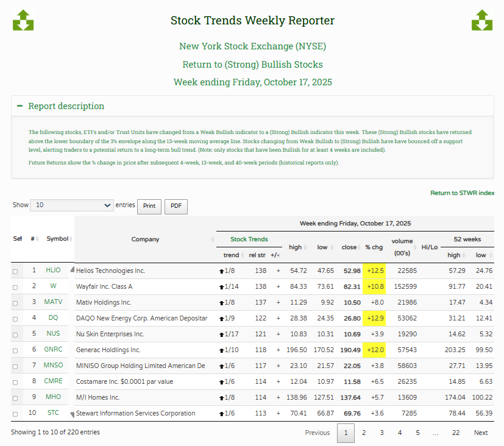The width and height of the screenshot is (504, 446).
Task: Open the Show entries dropdown
Action: coord(72,205)
